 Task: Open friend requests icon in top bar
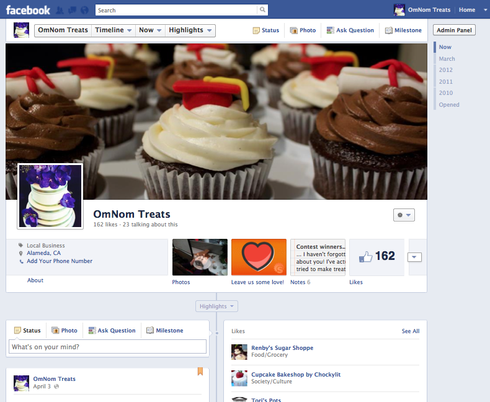(60, 10)
